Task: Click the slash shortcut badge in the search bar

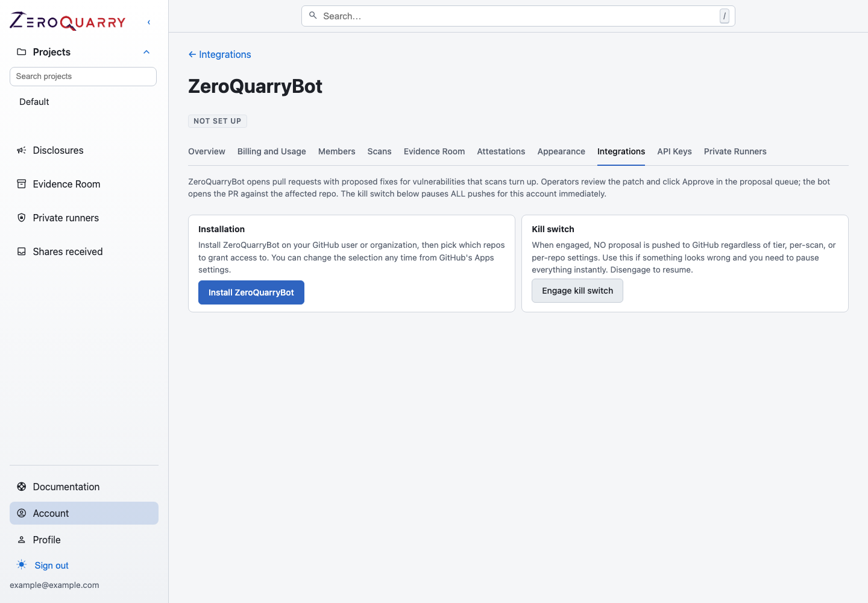Action: [x=725, y=16]
